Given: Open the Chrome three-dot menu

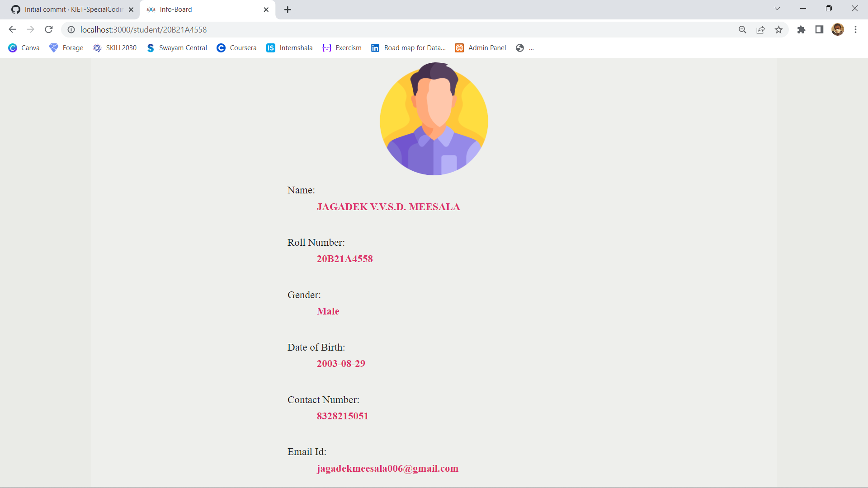Looking at the screenshot, I should coord(855,29).
